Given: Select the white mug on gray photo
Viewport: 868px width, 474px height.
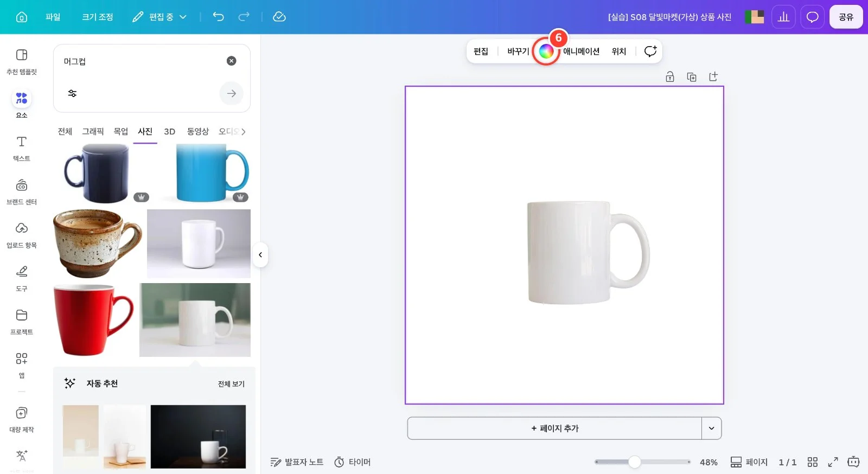Looking at the screenshot, I should tap(199, 244).
